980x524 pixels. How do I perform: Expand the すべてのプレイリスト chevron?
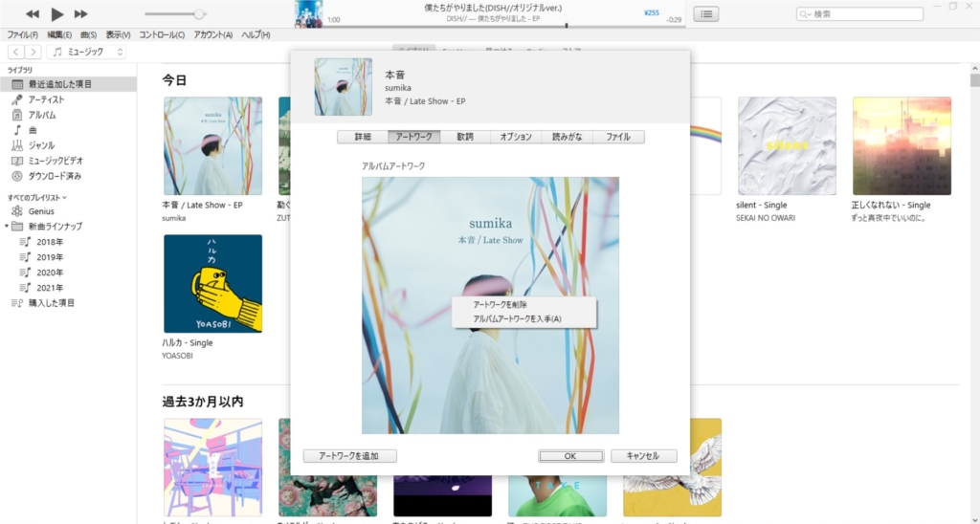64,197
